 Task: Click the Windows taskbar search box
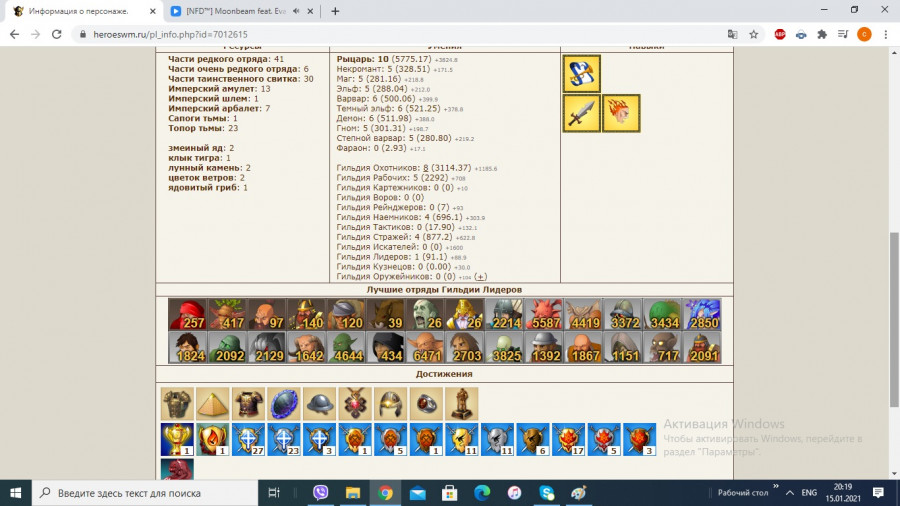[145, 493]
